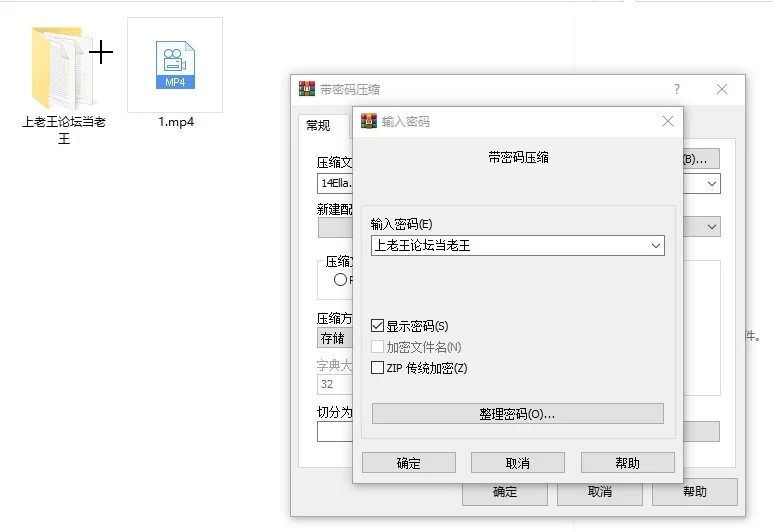Click 帮助 in the 输入密码 dialog
The width and height of the screenshot is (773, 532).
[x=628, y=463]
